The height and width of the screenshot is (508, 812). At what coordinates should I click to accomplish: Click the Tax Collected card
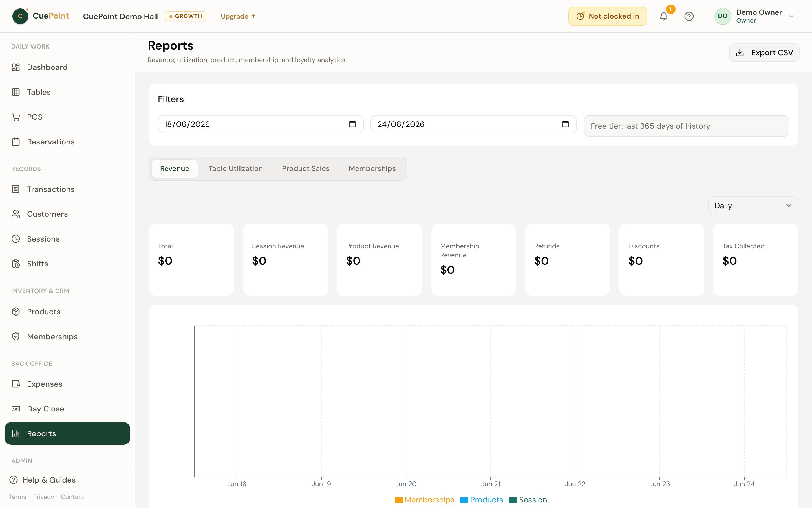756,260
